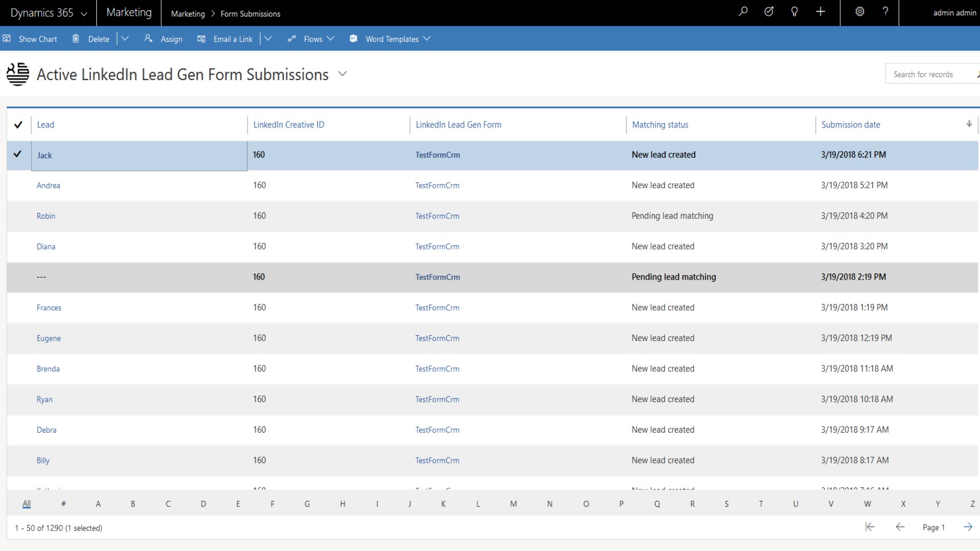Click the search magnifier icon in top bar

743,12
